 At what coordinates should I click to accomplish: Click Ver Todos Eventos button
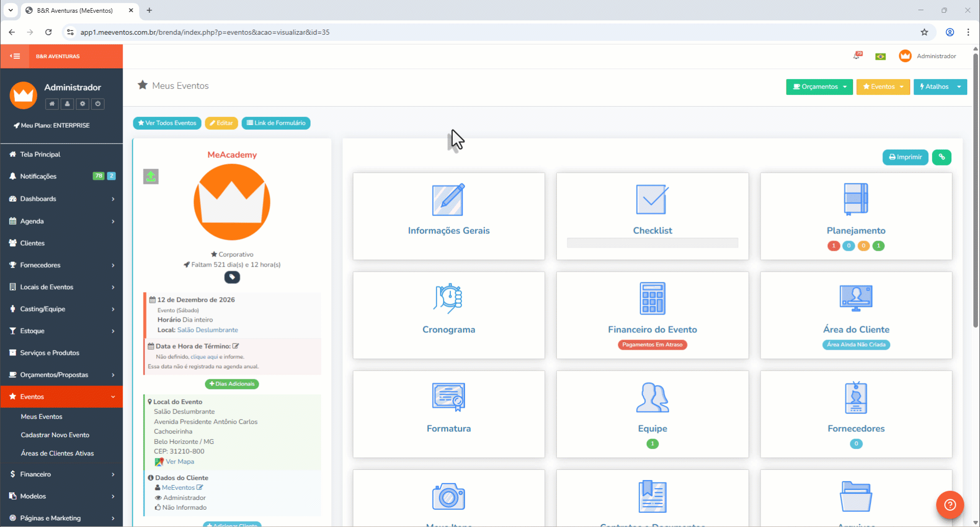[x=167, y=123]
